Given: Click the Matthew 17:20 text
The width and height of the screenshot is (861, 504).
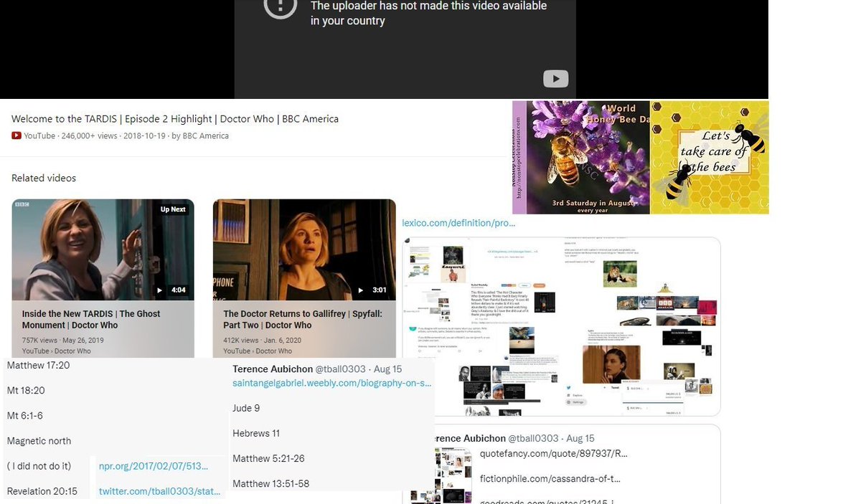Looking at the screenshot, I should pos(38,365).
